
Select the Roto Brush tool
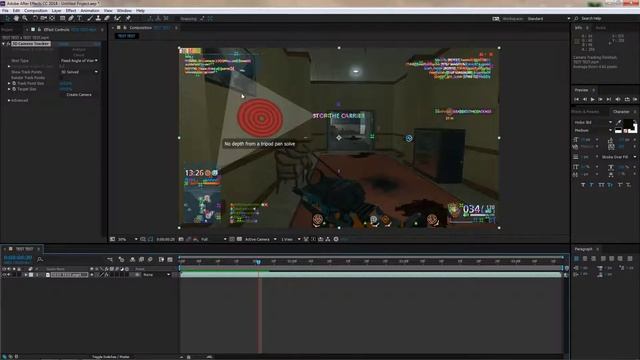118,18
